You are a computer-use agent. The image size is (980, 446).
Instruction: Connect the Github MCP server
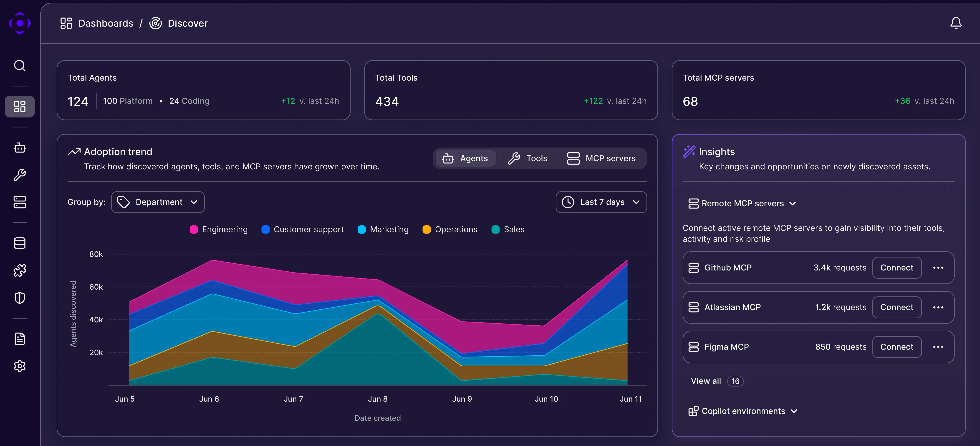(x=897, y=268)
